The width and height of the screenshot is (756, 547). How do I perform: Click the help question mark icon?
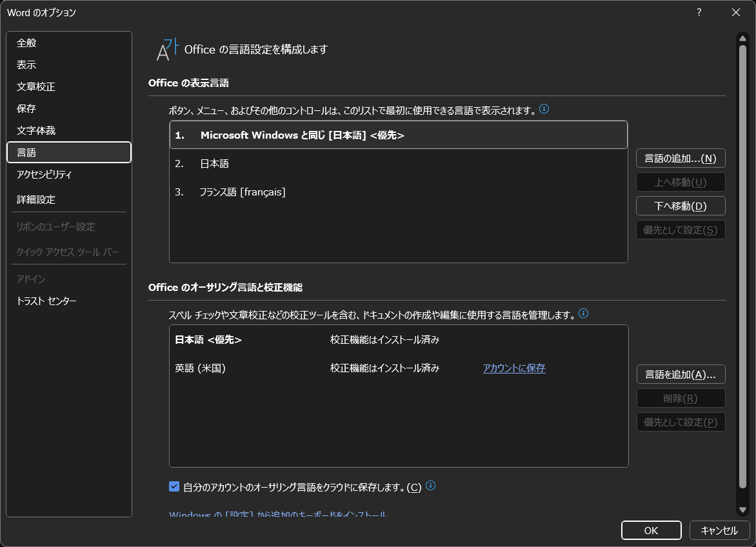point(699,12)
